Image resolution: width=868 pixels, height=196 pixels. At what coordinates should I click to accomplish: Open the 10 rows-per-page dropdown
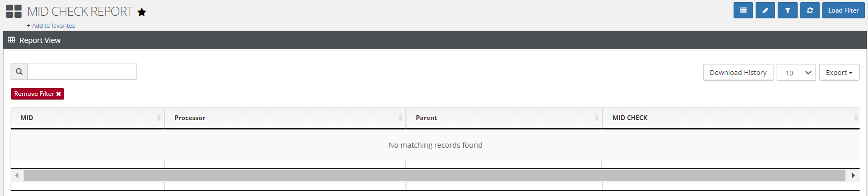(x=796, y=73)
